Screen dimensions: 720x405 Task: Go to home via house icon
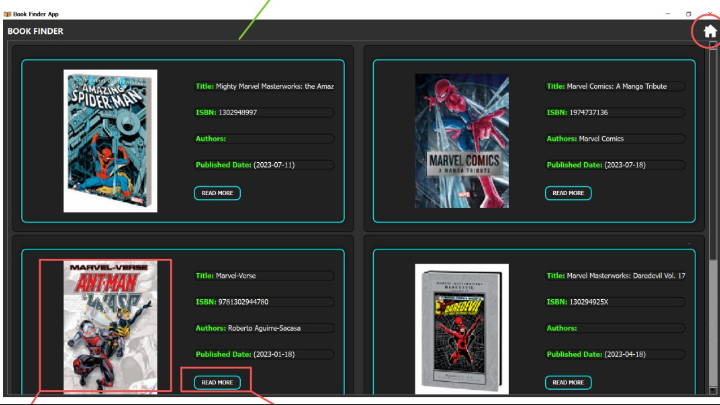pyautogui.click(x=709, y=31)
